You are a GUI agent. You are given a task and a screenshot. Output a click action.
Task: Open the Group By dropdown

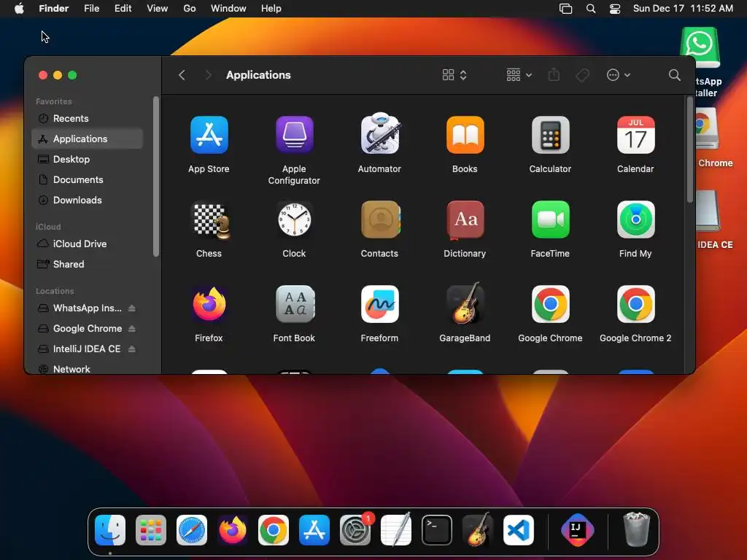[x=519, y=75]
